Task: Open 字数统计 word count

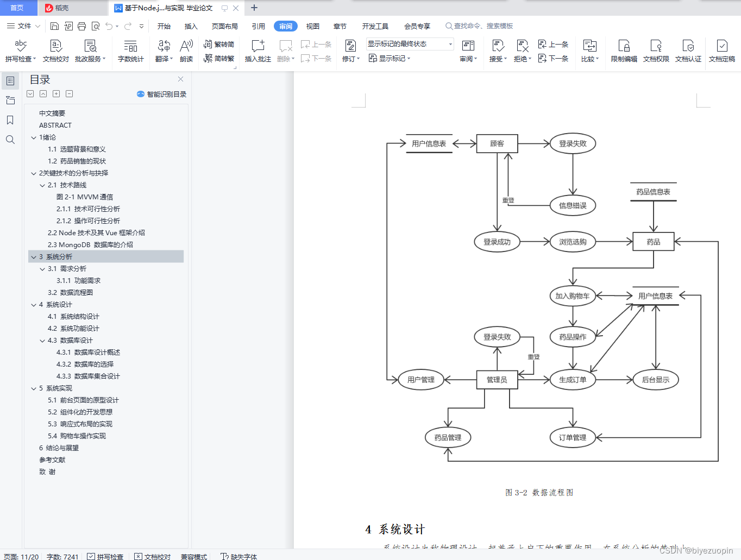Action: [131, 51]
